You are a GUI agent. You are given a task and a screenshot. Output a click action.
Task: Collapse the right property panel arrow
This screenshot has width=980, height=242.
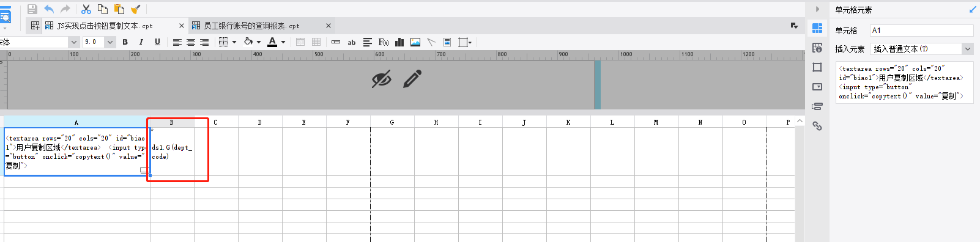pos(817,9)
